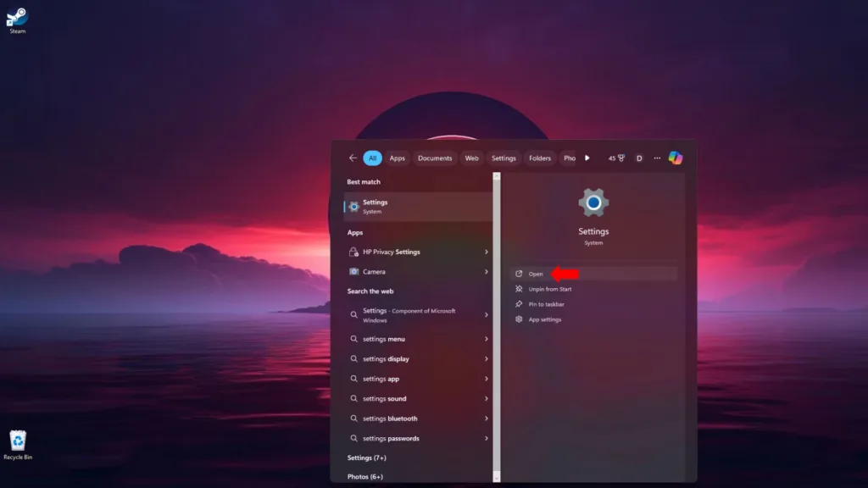
Task: Expand the settings passwords suggestion chevron
Action: (486, 438)
